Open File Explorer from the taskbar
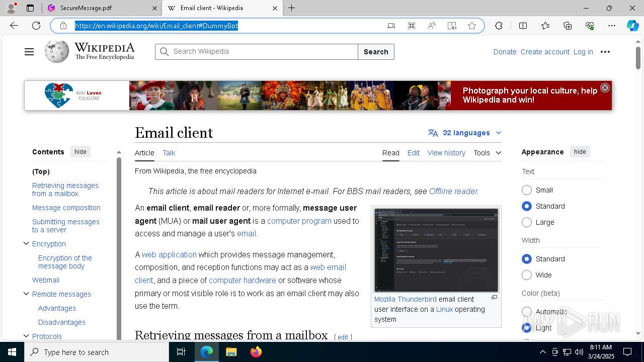 point(231,352)
